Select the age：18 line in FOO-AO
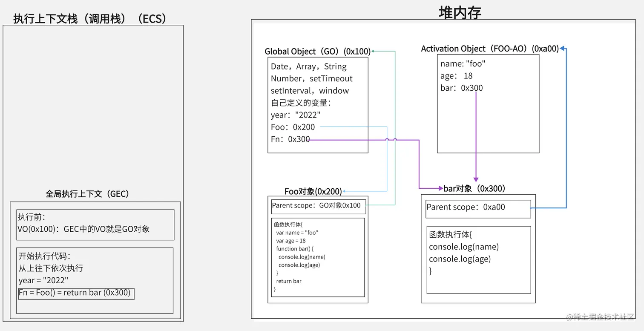This screenshot has width=644, height=331. pyautogui.click(x=457, y=75)
